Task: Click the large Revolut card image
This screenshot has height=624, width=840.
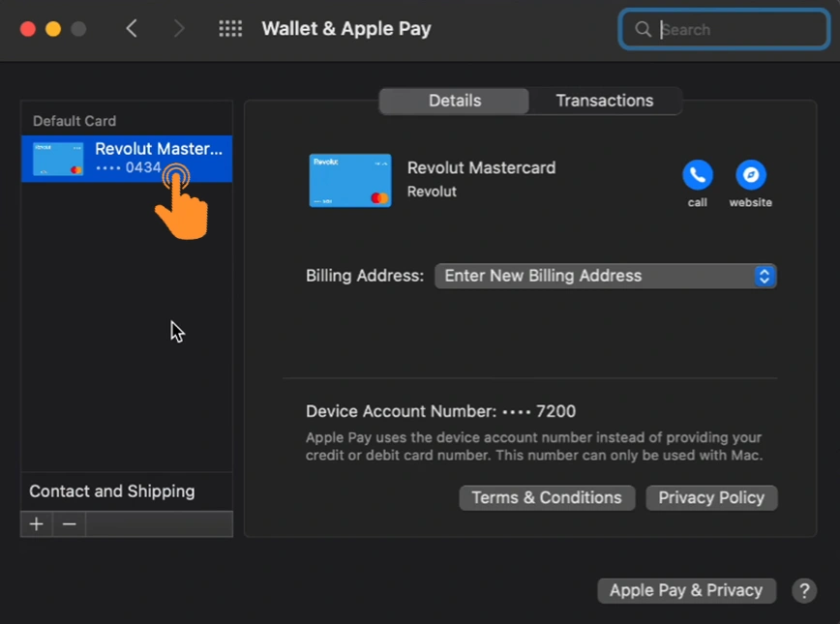Action: (x=350, y=181)
